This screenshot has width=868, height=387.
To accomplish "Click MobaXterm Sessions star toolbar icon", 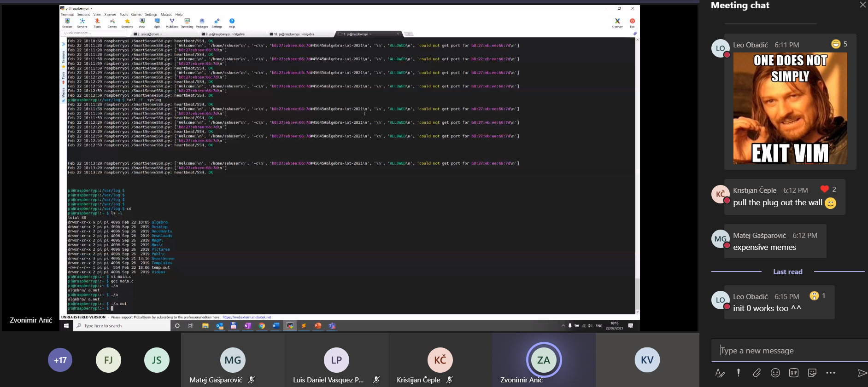I will 127,23.
